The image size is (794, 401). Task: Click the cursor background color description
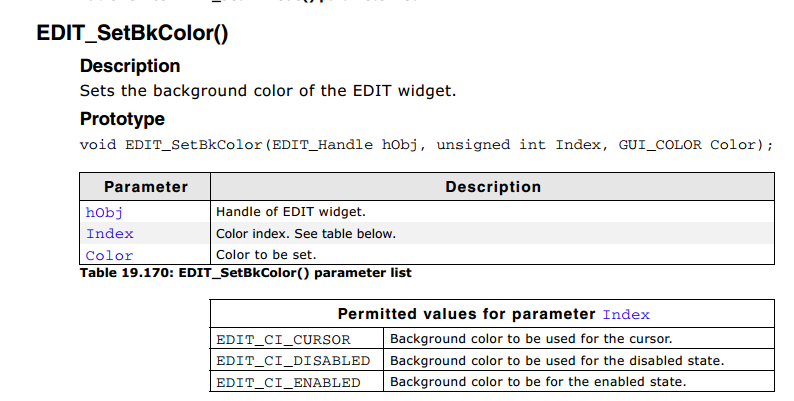(x=531, y=339)
